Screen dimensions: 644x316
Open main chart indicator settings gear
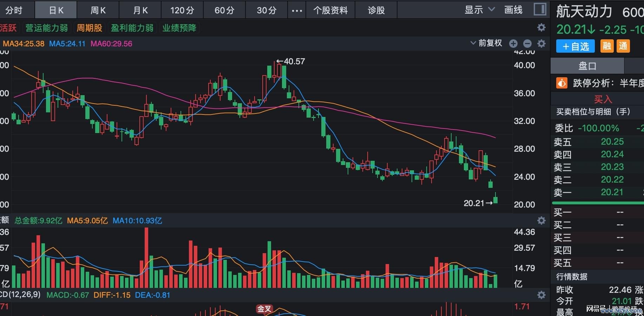tap(541, 44)
